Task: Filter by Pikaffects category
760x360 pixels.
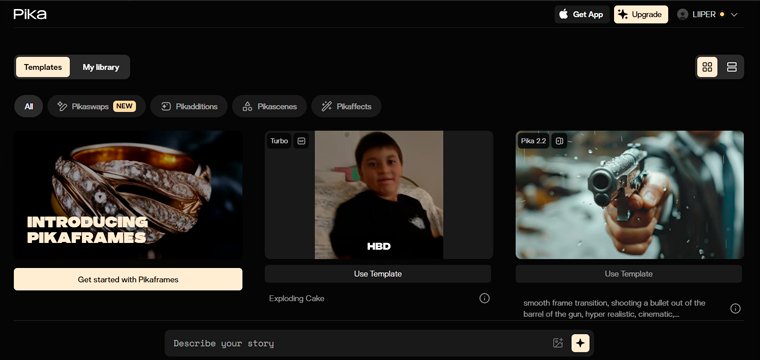Action: tap(346, 106)
